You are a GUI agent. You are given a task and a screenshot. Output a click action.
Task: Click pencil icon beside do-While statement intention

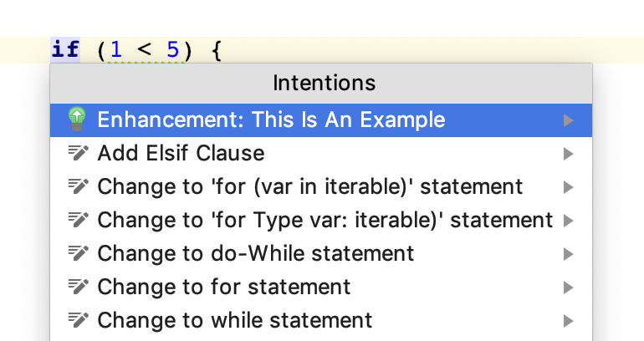(77, 253)
